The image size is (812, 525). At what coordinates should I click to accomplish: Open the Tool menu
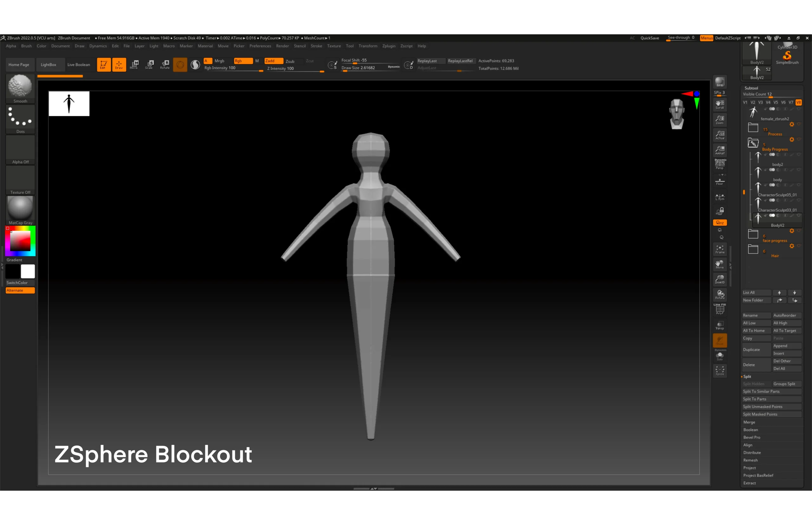coord(350,46)
